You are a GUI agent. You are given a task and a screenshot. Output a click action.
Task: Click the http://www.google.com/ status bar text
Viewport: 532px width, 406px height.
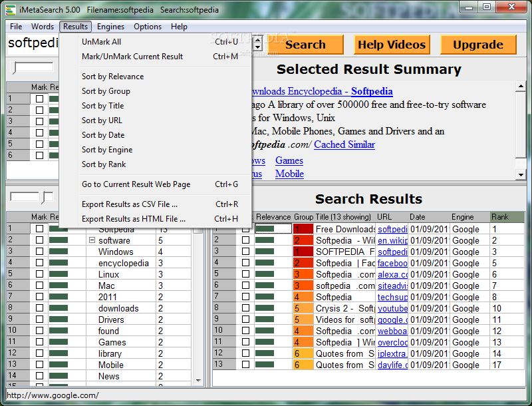pyautogui.click(x=53, y=395)
